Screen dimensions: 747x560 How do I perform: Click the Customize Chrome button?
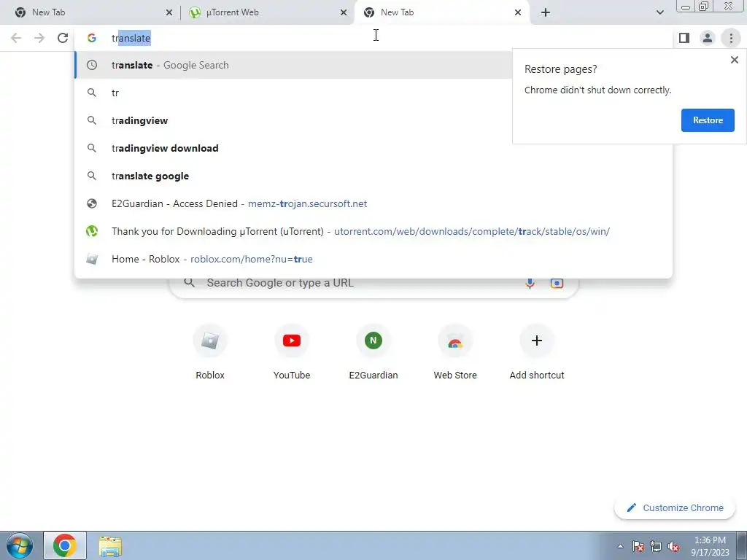(675, 508)
